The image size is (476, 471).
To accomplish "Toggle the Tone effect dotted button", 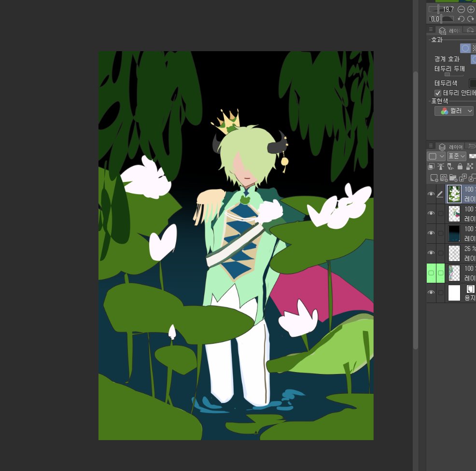I will pos(473,48).
